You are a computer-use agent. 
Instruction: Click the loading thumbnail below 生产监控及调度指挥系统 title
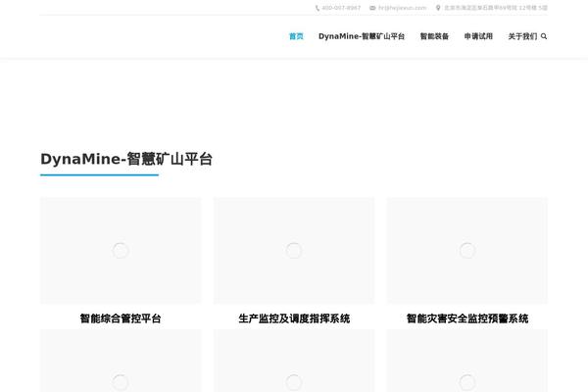pyautogui.click(x=294, y=361)
